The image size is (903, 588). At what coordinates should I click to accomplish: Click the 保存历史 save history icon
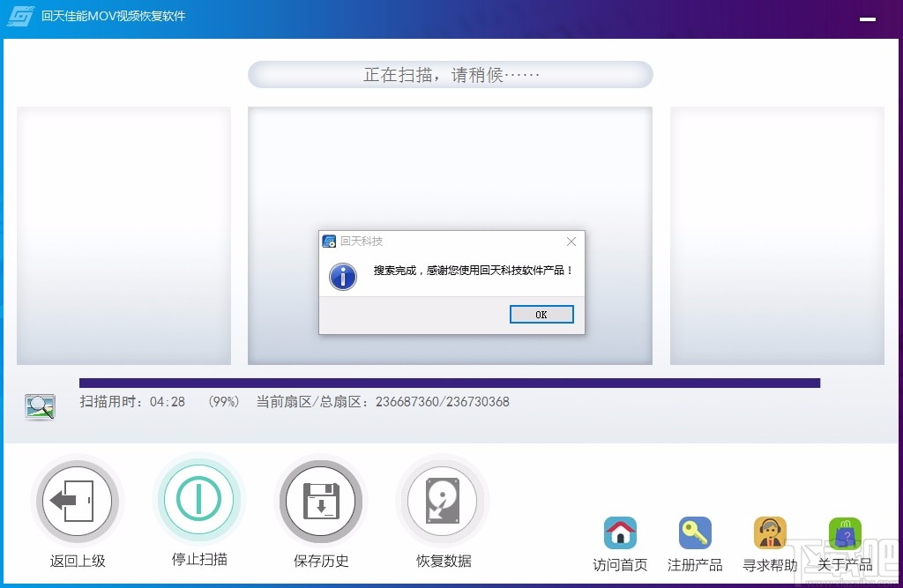[x=320, y=500]
